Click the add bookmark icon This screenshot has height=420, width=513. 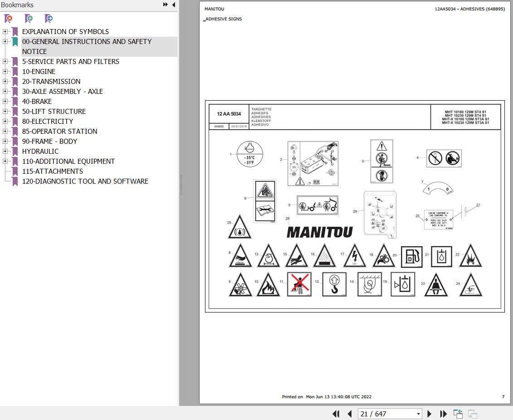[x=29, y=19]
